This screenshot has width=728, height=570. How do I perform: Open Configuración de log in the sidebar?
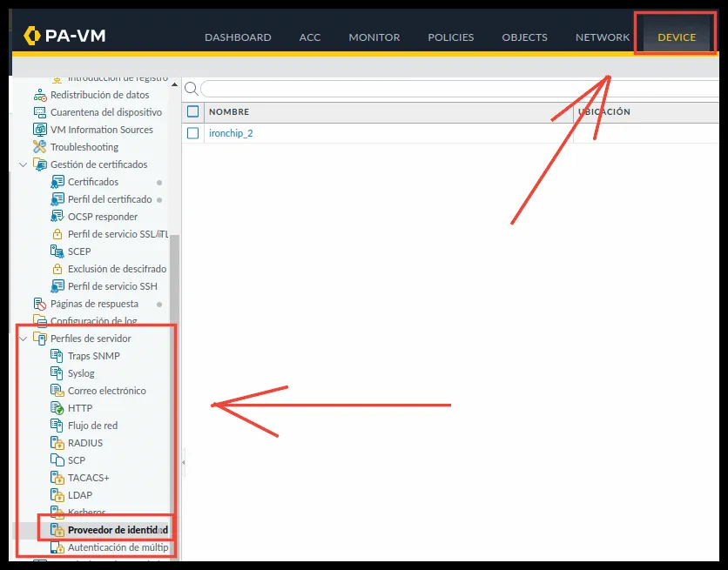click(94, 321)
